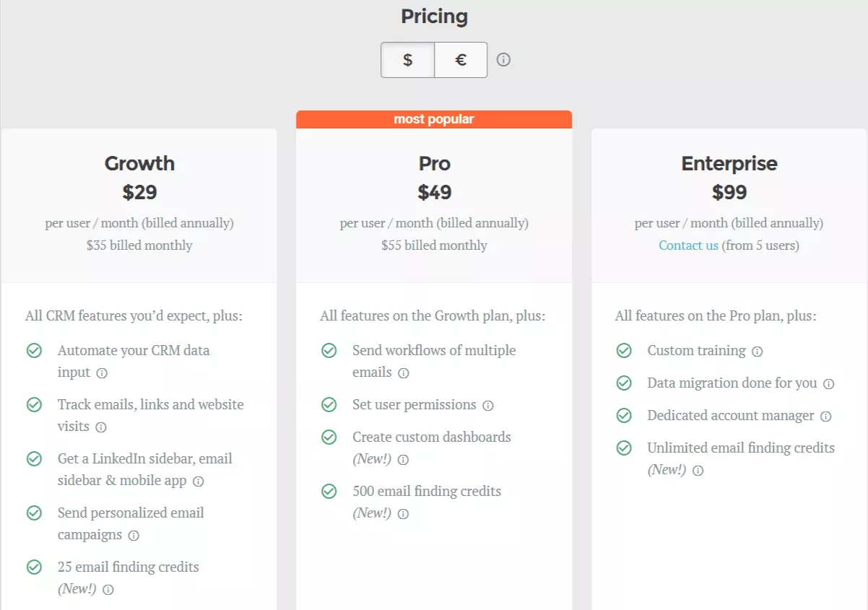868x610 pixels.
Task: Click the most popular banner above Pro
Action: pos(434,119)
